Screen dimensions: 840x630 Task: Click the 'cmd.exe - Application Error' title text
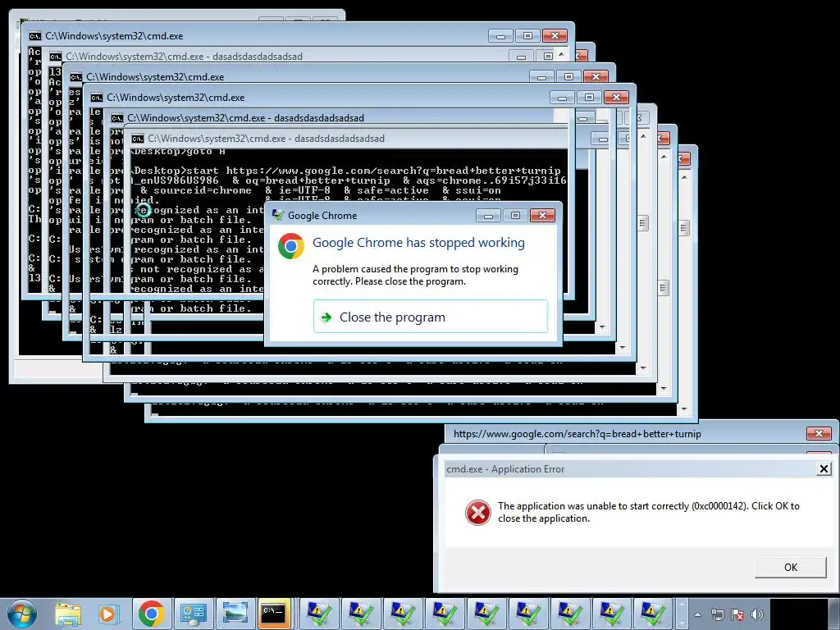click(505, 468)
